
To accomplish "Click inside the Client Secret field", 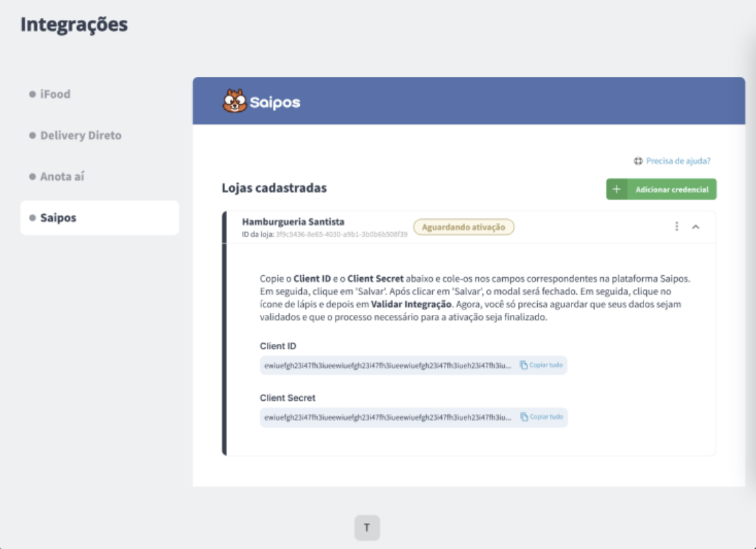I will [x=413, y=417].
